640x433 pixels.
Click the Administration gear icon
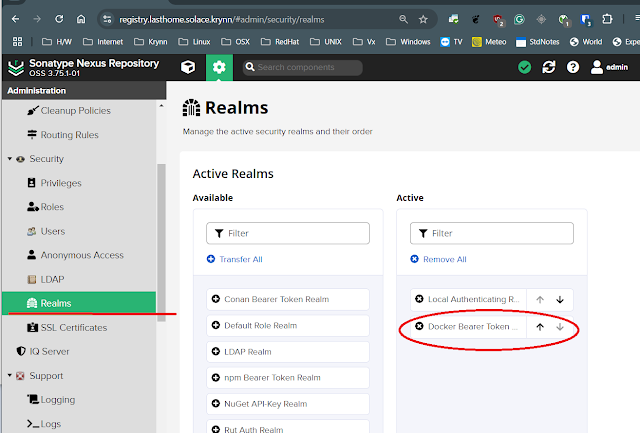click(220, 67)
